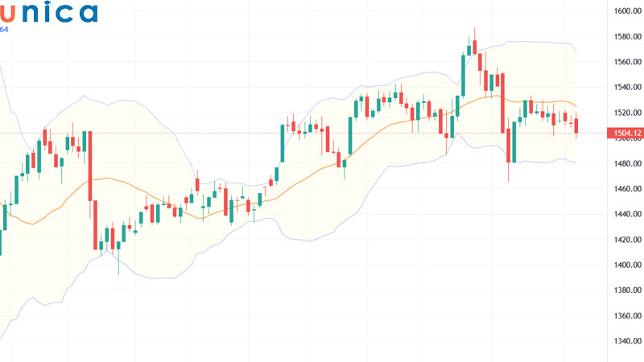
Task: Select the 1380.00 price axis label
Action: point(626,290)
